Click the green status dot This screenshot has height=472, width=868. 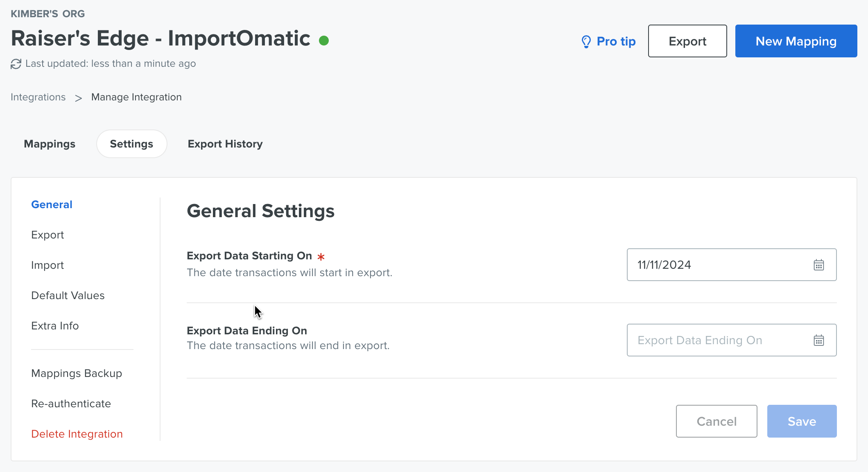(x=324, y=41)
